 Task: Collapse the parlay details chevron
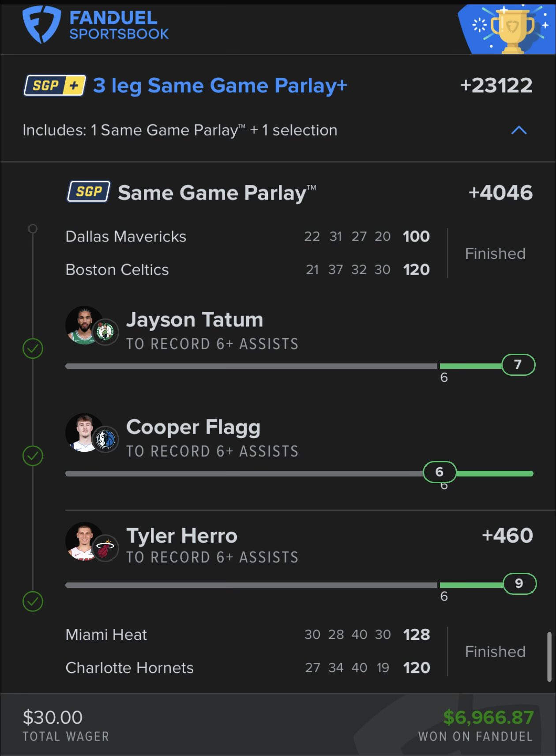(519, 130)
